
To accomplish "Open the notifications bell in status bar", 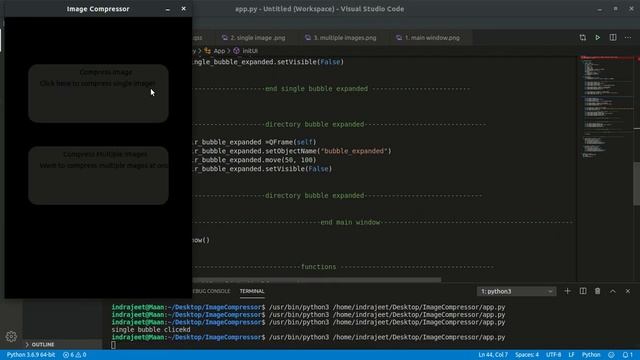I will (628, 355).
